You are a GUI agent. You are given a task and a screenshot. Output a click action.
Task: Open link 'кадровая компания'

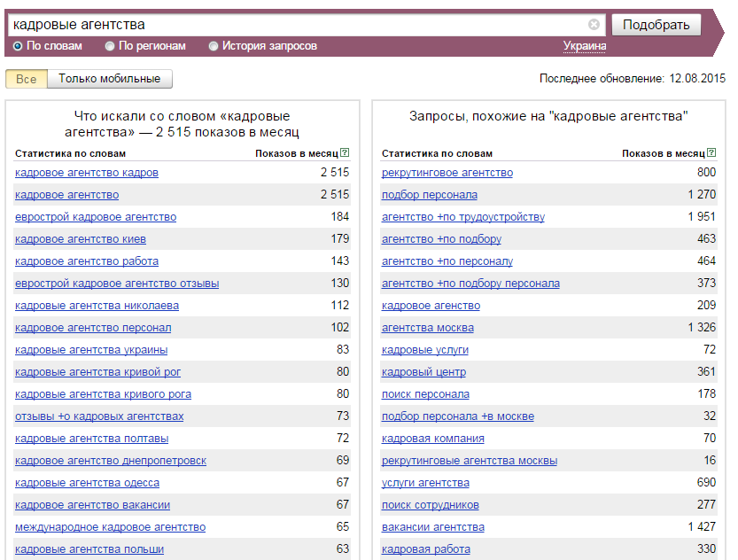click(x=433, y=438)
